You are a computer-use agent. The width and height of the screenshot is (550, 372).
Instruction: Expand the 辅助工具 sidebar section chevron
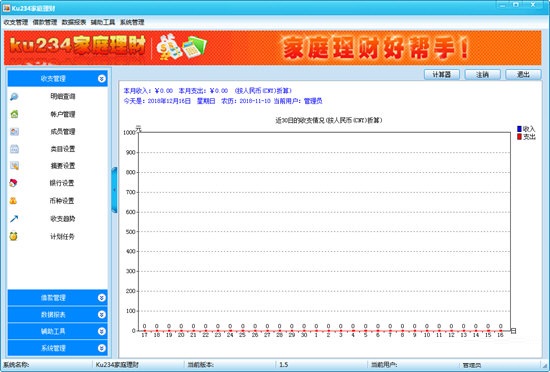point(102,331)
